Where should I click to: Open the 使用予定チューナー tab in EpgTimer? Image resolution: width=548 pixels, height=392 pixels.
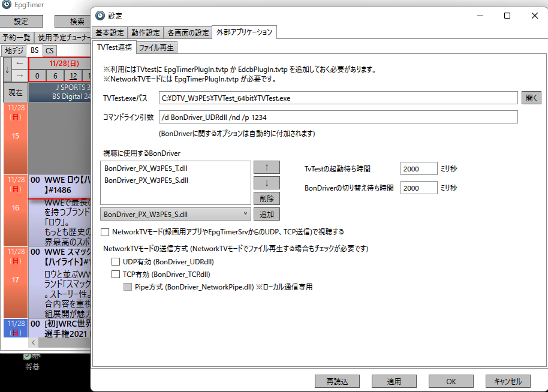[64, 37]
